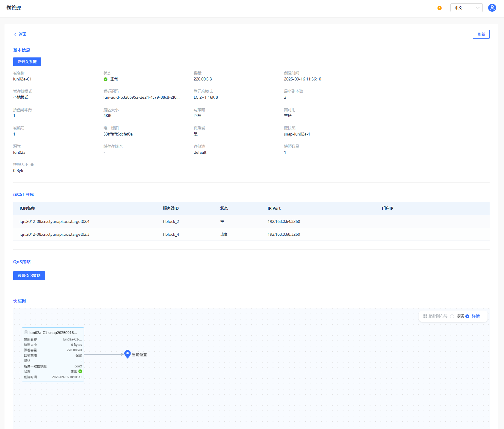
Task: Open the user account avatar icon
Action: [x=492, y=8]
